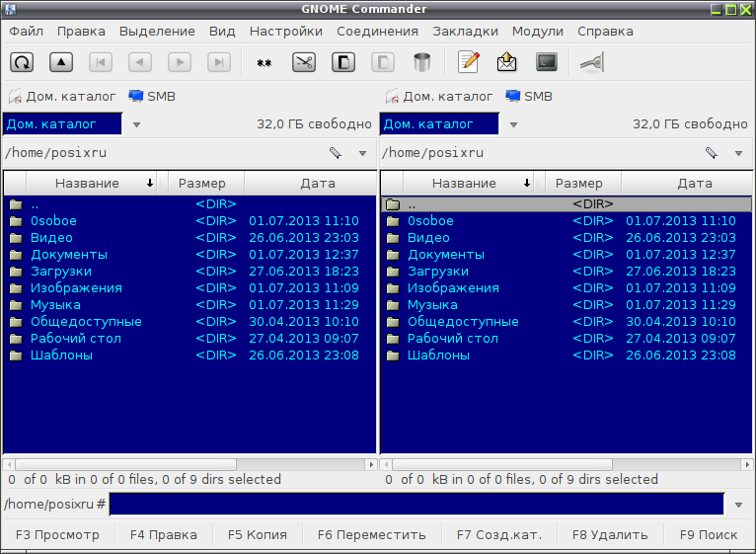Select Изображения folder in right pane

pos(567,288)
